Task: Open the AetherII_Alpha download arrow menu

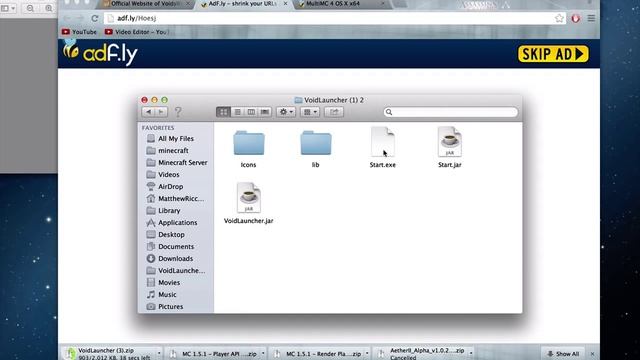Action: tap(471, 353)
